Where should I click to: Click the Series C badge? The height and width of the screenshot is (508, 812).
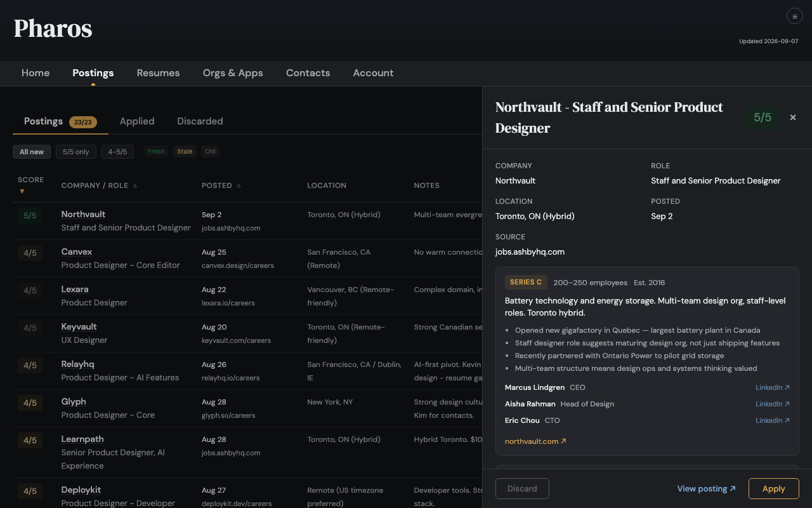click(x=526, y=283)
